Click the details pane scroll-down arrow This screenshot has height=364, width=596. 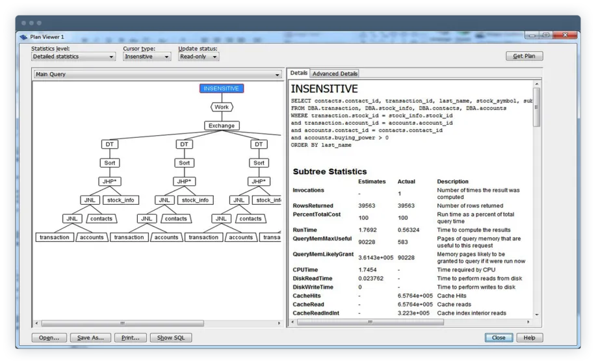click(537, 315)
